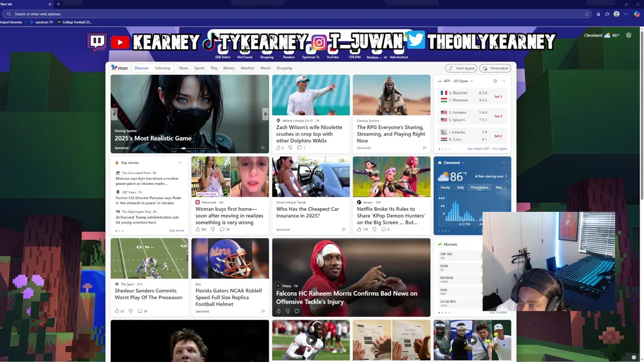Open more options on Top stories card
Viewport: 644px width, 362px height.
[x=181, y=162]
